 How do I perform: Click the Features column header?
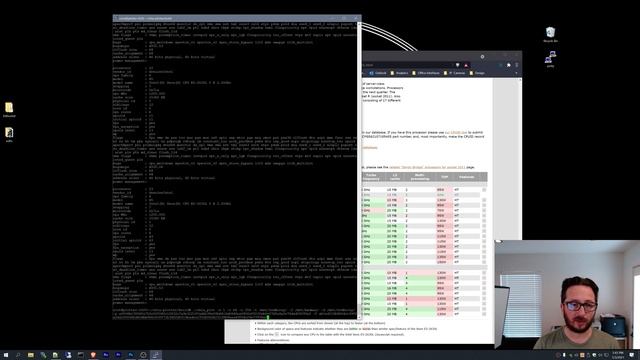467,177
